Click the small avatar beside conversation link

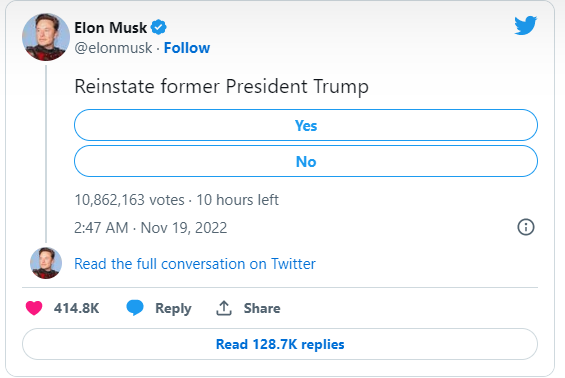tap(46, 263)
